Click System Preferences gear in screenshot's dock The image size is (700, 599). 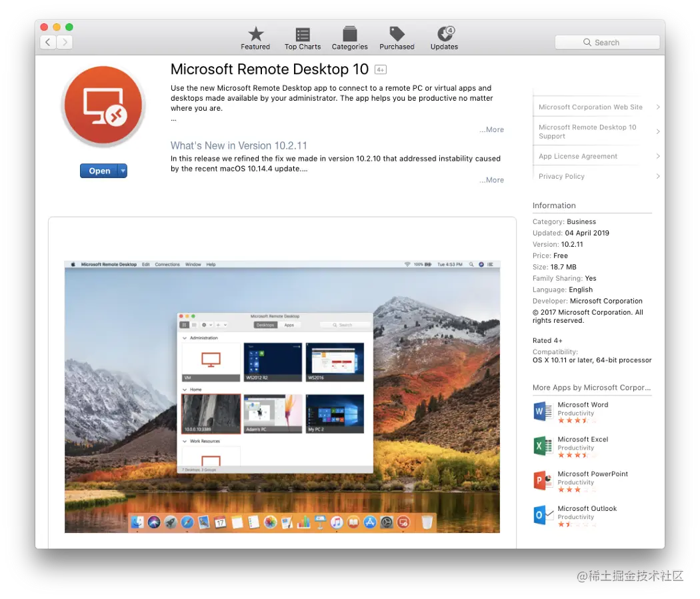click(387, 522)
